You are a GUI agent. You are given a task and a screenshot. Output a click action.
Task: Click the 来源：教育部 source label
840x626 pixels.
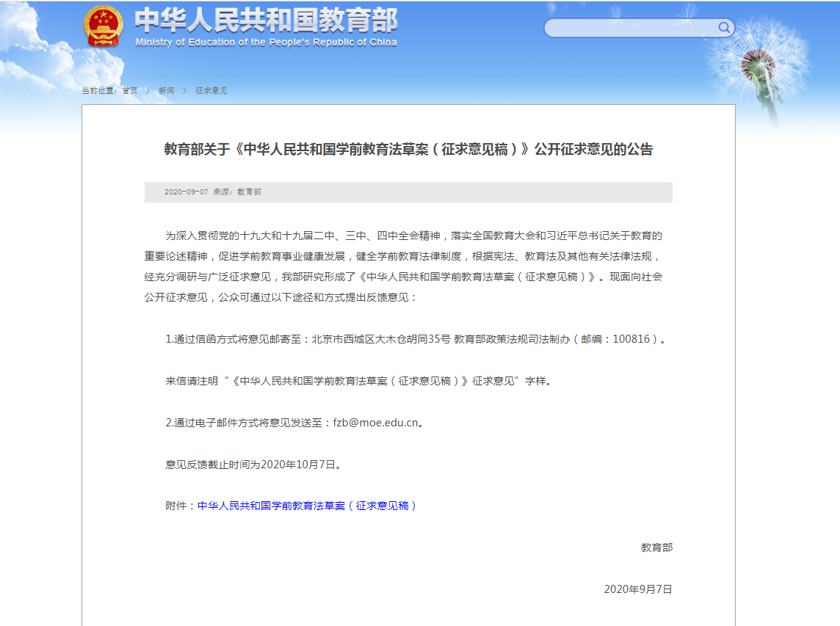point(237,192)
